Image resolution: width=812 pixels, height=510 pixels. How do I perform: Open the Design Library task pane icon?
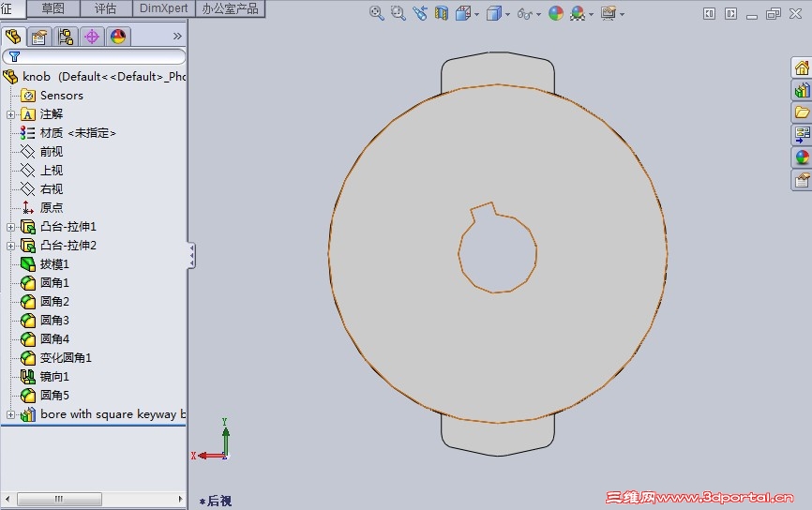[802, 91]
